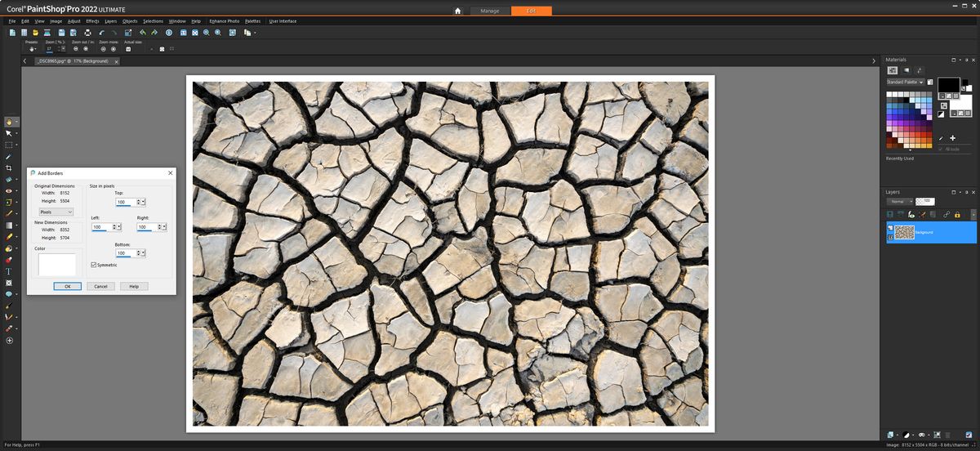
Task: Pick the Dropper tool
Action: tap(9, 156)
